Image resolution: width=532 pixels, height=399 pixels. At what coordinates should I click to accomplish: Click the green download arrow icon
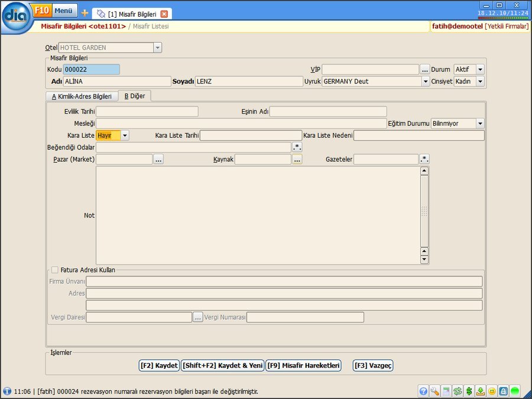click(481, 391)
